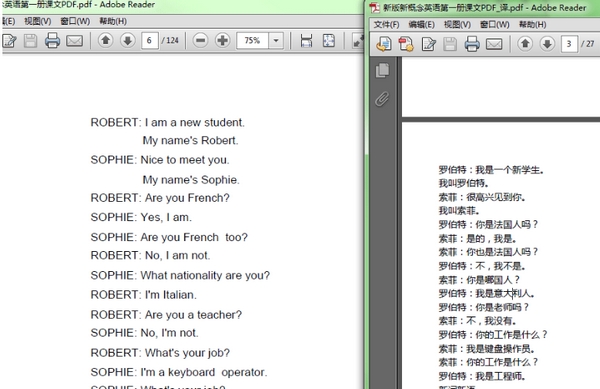Click the page number field showing 6
This screenshot has height=389, width=600.
[x=150, y=40]
